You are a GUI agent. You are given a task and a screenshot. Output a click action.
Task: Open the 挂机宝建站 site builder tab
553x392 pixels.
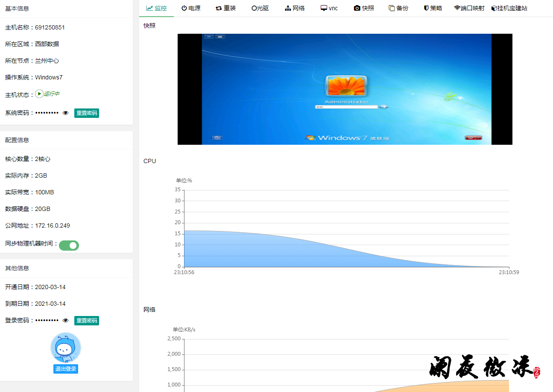coord(509,8)
